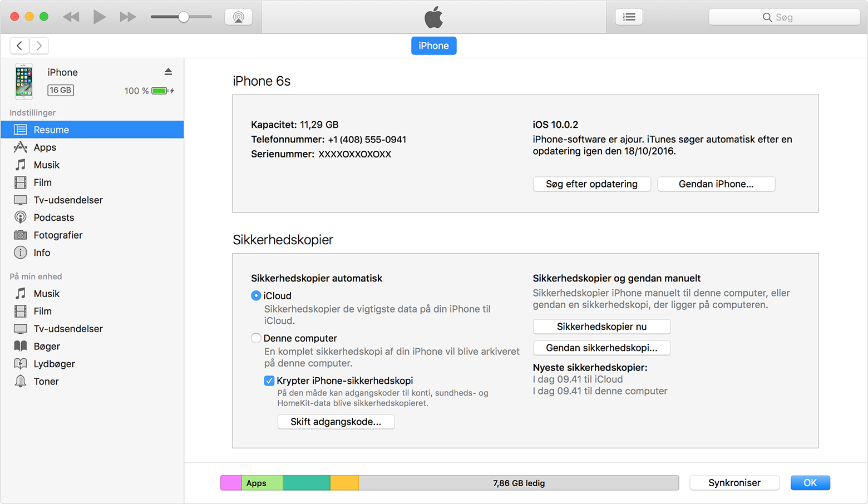Click the Apple logo in toolbar

[x=434, y=17]
